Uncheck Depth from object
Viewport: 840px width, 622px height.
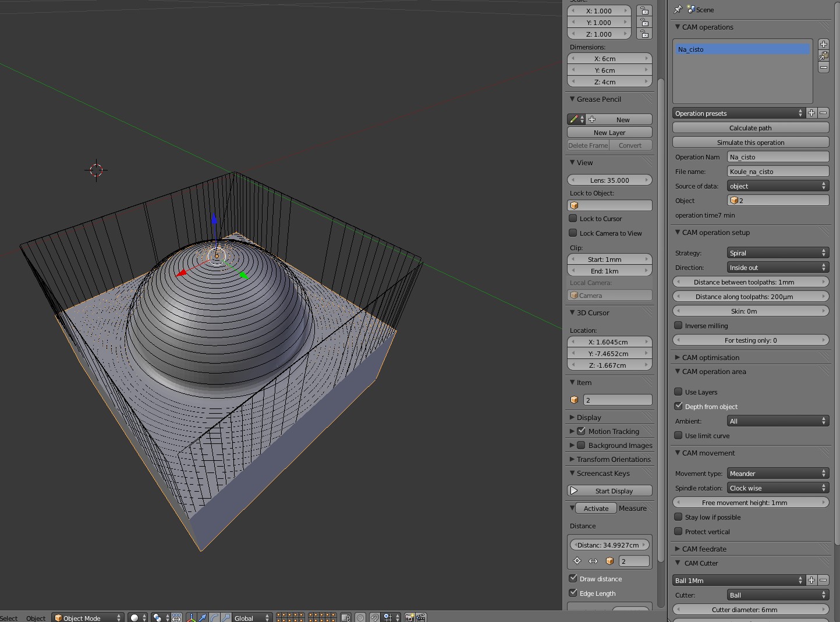pos(678,407)
